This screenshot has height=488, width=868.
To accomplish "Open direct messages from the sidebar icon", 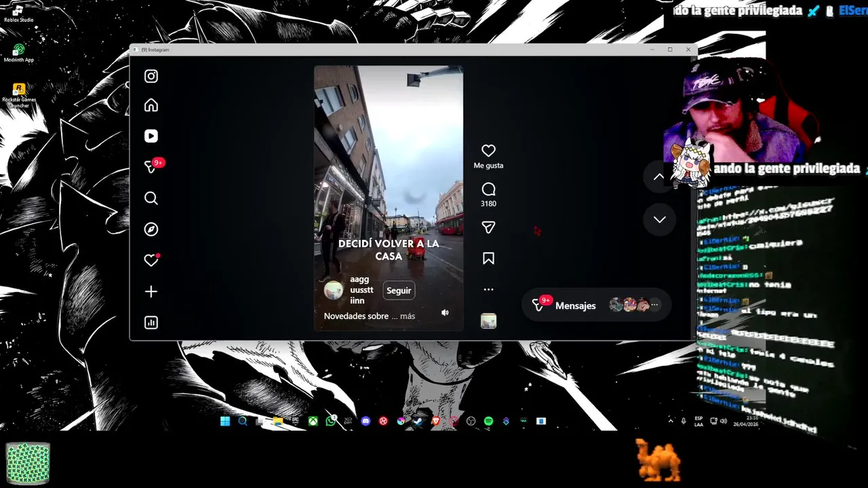I will coord(151,167).
